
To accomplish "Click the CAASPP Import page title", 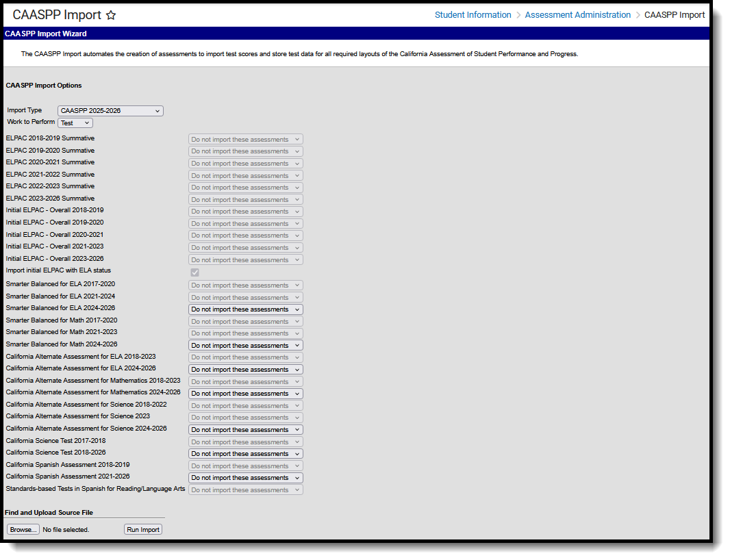I will (x=57, y=15).
